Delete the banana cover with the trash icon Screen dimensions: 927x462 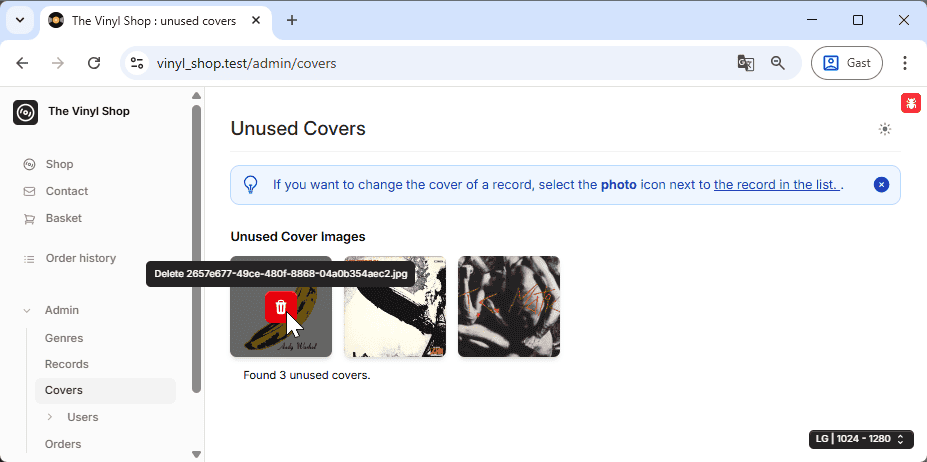(x=281, y=307)
